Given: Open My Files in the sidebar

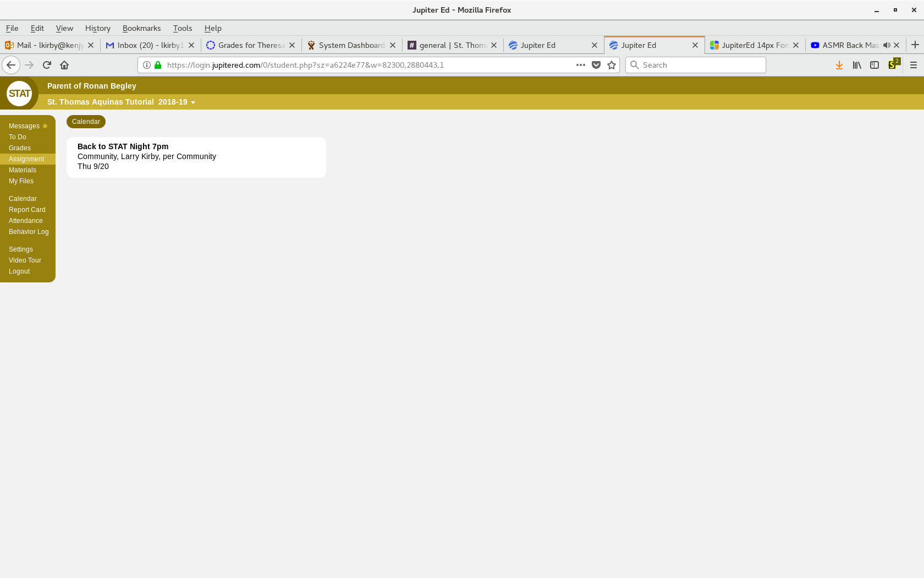Looking at the screenshot, I should tap(21, 181).
